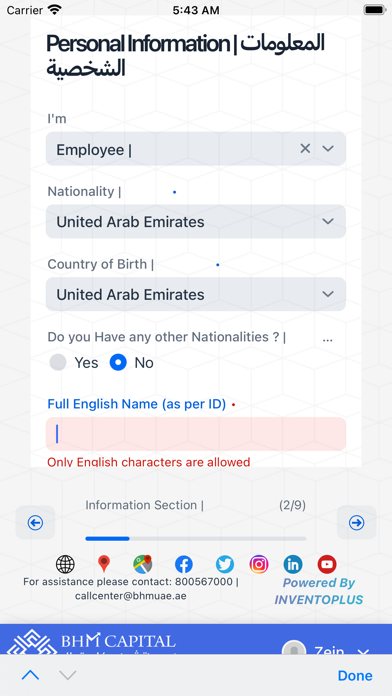Open the Instagram icon

pyautogui.click(x=259, y=564)
